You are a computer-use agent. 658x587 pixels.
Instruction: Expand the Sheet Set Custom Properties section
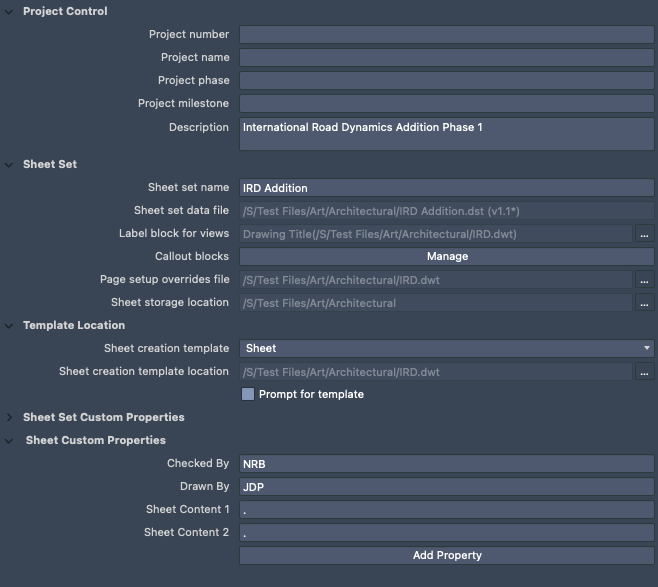[11, 417]
